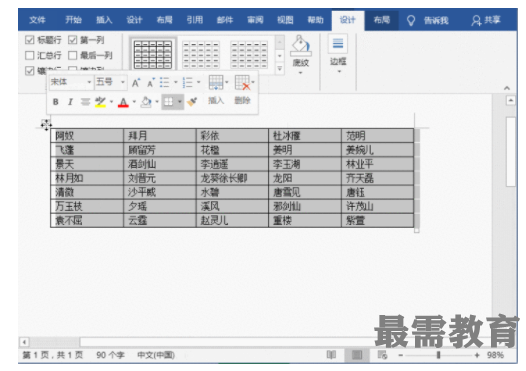
Task: Click the center alignment icon in mini toolbar
Action: click(86, 102)
